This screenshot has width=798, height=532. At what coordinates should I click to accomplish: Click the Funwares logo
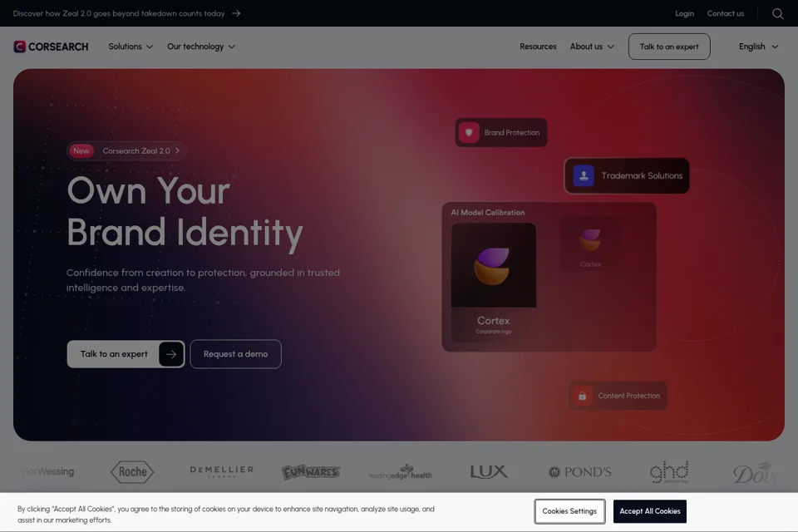tap(310, 472)
